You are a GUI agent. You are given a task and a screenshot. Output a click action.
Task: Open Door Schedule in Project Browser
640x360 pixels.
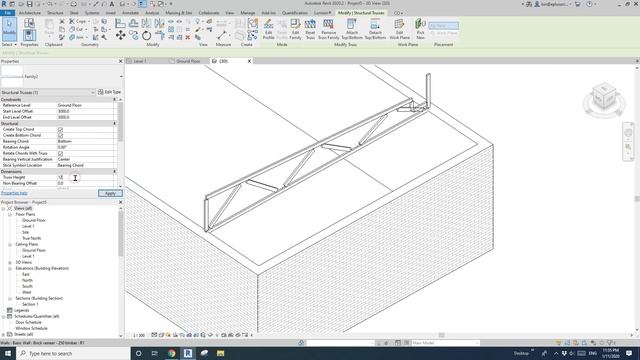click(x=29, y=322)
